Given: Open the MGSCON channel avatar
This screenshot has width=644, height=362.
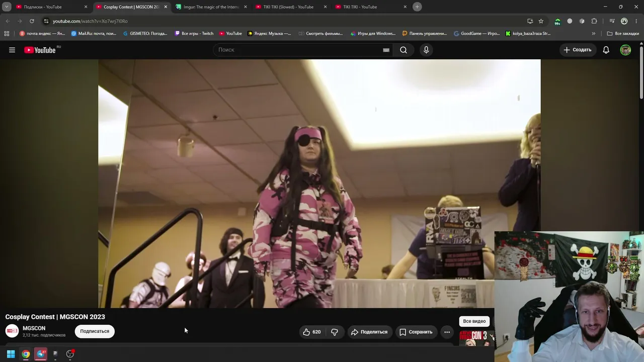Looking at the screenshot, I should tap(12, 331).
